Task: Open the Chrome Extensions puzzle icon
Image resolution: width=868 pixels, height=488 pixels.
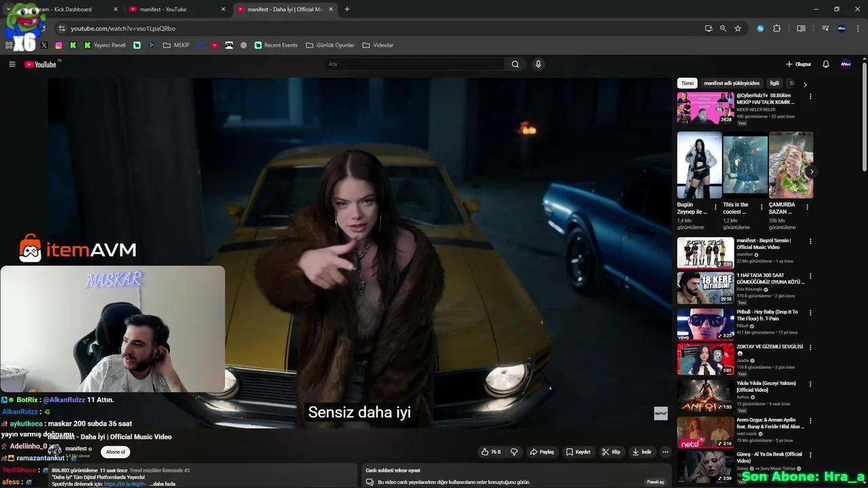Action: coord(777,28)
